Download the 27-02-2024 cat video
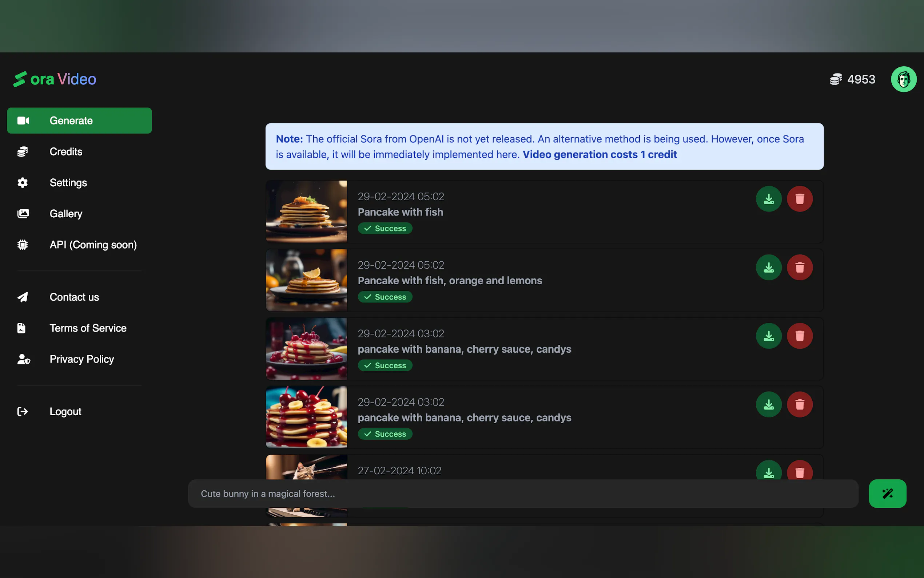This screenshot has width=924, height=578. click(x=769, y=472)
